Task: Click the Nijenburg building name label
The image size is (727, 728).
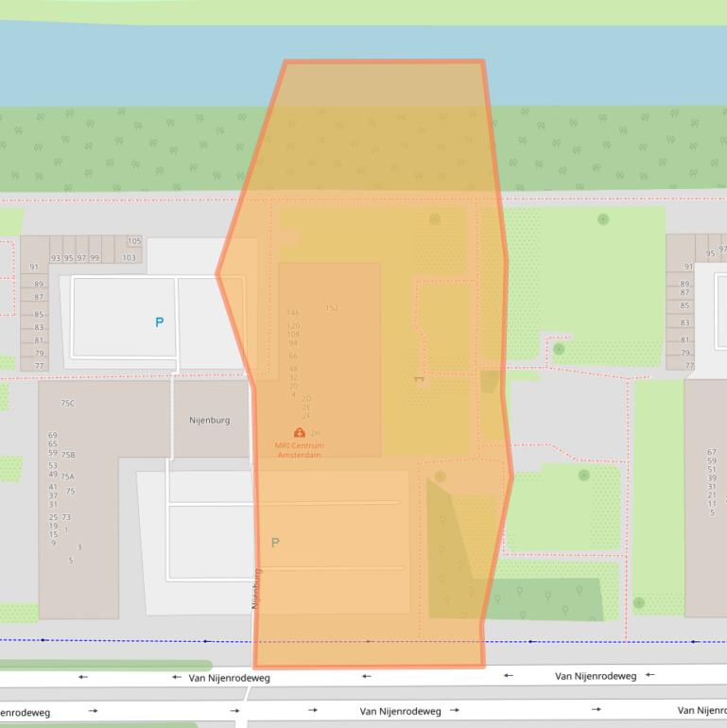Action: [209, 420]
